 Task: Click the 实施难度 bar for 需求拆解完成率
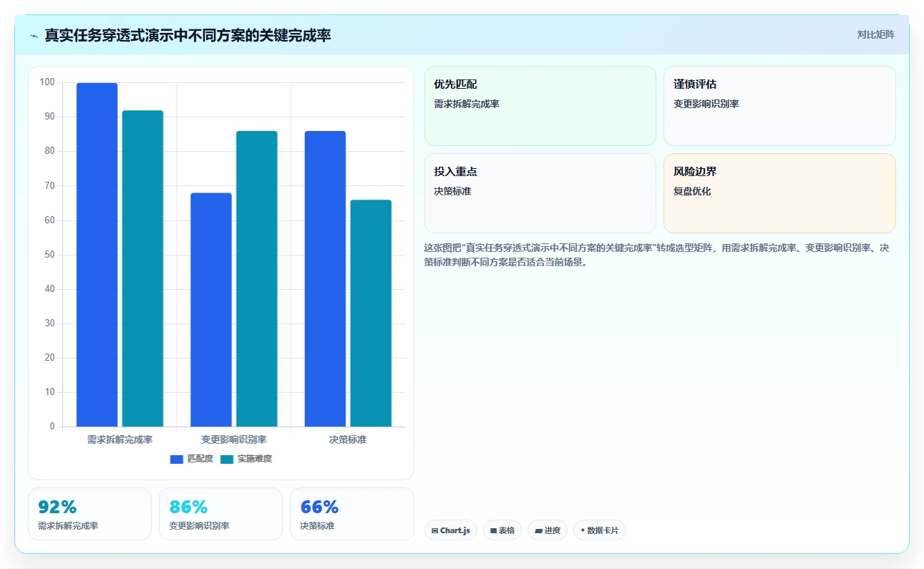pyautogui.click(x=142, y=268)
